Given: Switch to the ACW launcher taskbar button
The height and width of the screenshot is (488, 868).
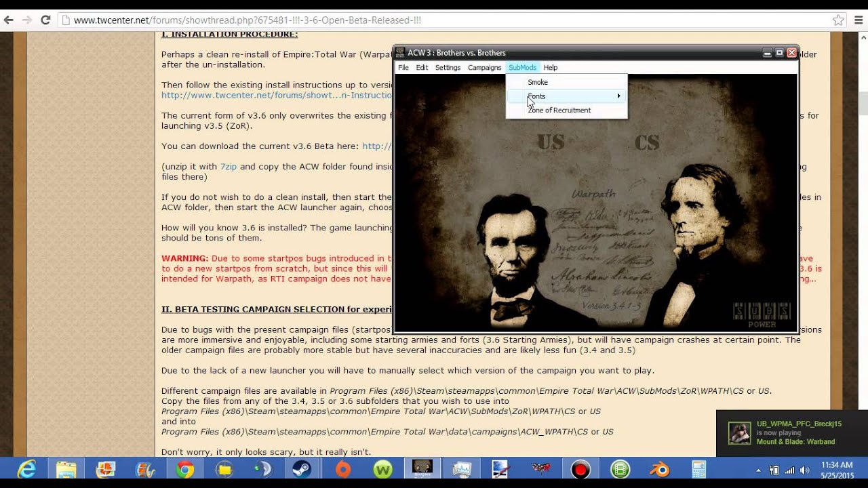Looking at the screenshot, I should click(422, 469).
